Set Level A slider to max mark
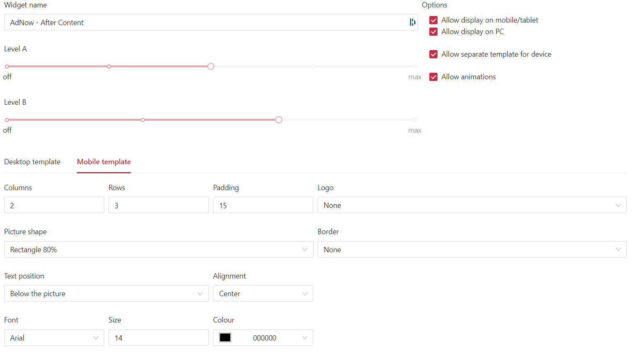The height and width of the screenshot is (359, 644). pos(415,66)
